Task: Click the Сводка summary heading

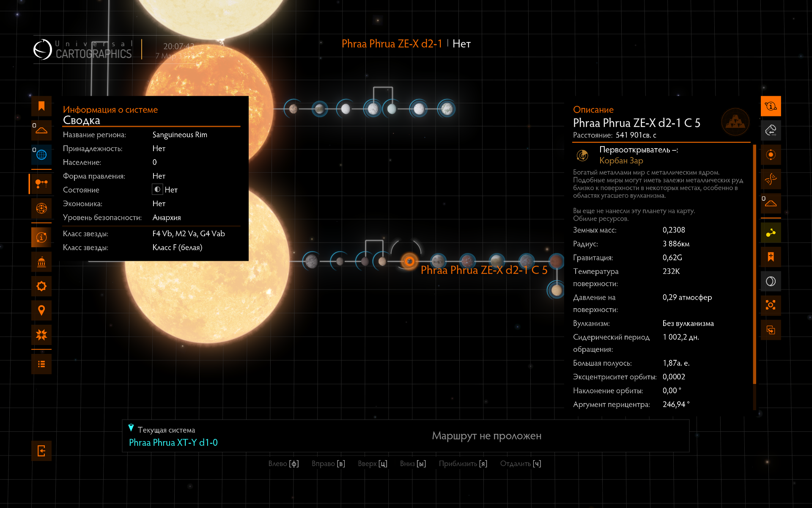Action: (82, 120)
